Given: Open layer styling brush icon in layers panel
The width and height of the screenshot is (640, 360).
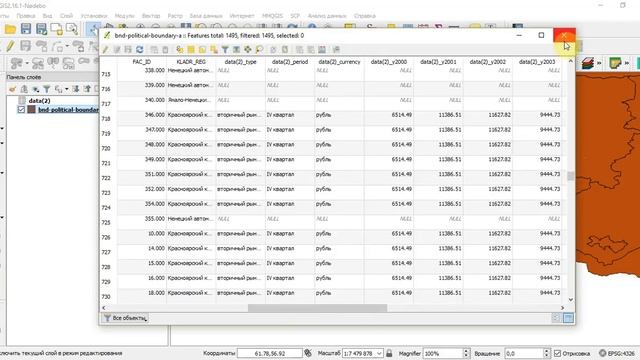Looking at the screenshot, I should coord(12,89).
